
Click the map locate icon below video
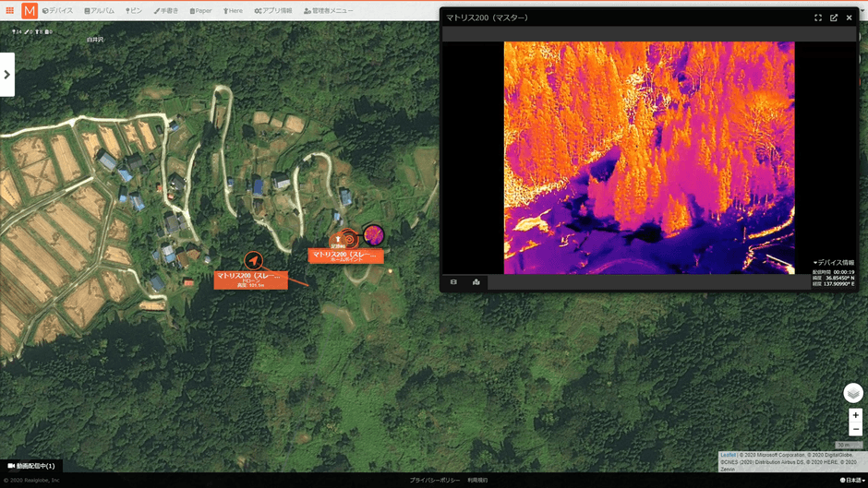[476, 282]
